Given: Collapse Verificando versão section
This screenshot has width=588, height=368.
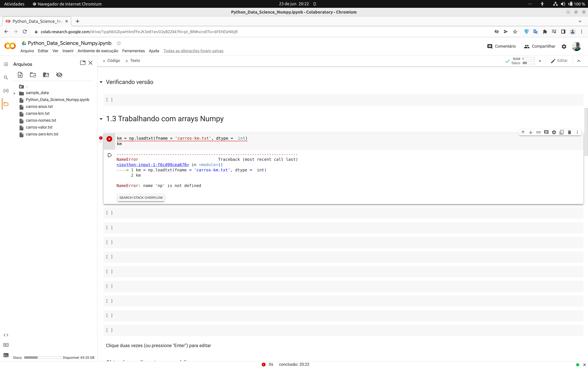Looking at the screenshot, I should click(101, 82).
